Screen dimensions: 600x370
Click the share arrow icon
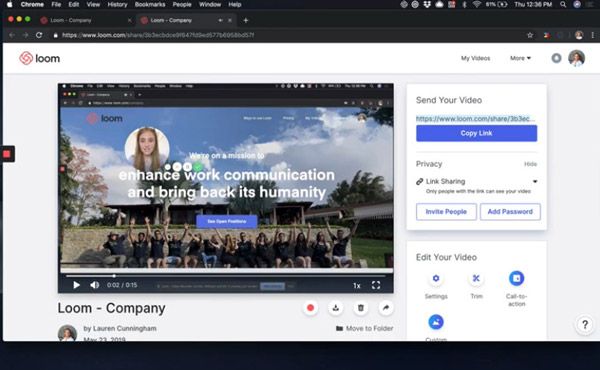pos(386,308)
